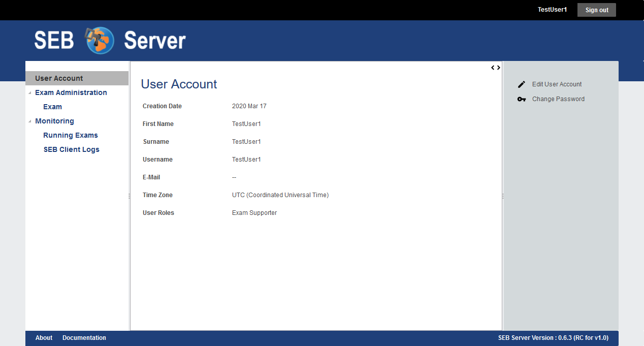Select the Monitoring section label
The height and width of the screenshot is (346, 644).
coord(54,121)
